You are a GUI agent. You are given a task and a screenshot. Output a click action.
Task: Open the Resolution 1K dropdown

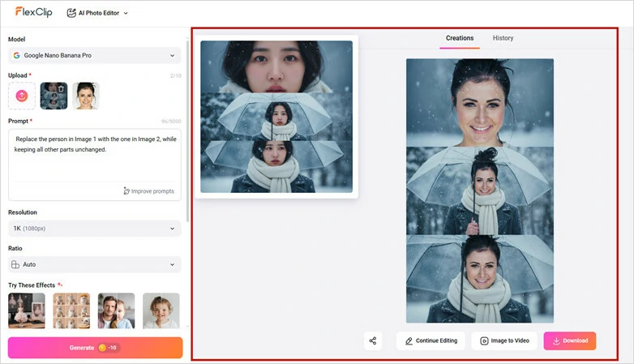95,228
